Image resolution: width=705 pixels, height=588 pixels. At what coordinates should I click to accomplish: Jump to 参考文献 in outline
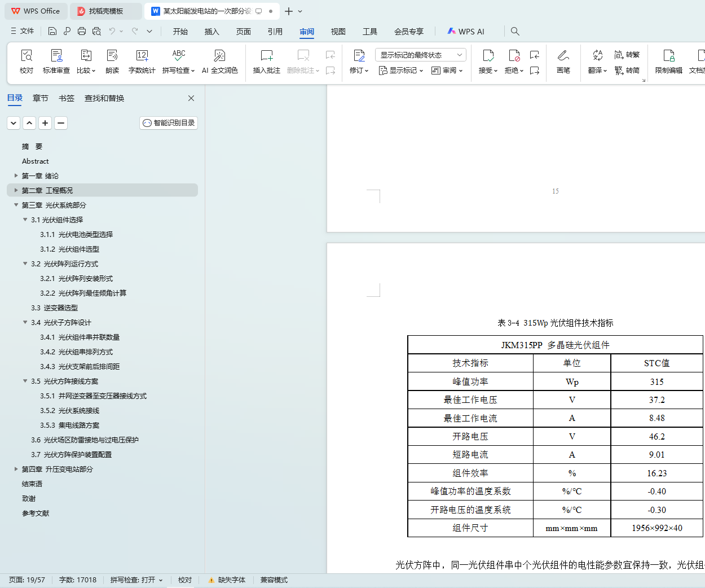[36, 513]
